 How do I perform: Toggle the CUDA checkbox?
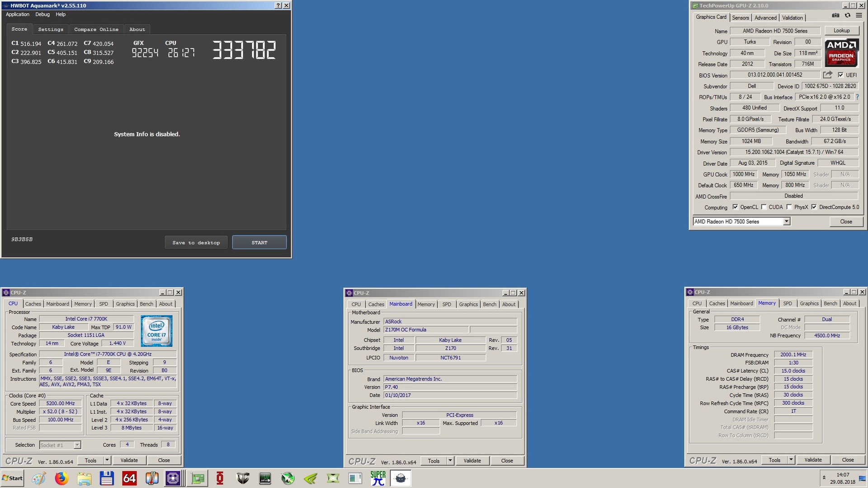[x=764, y=207]
